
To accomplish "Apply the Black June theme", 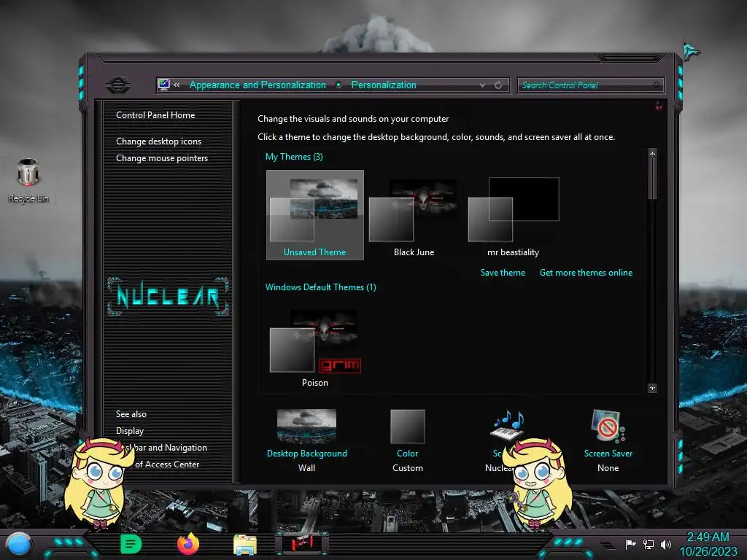I will [x=414, y=215].
